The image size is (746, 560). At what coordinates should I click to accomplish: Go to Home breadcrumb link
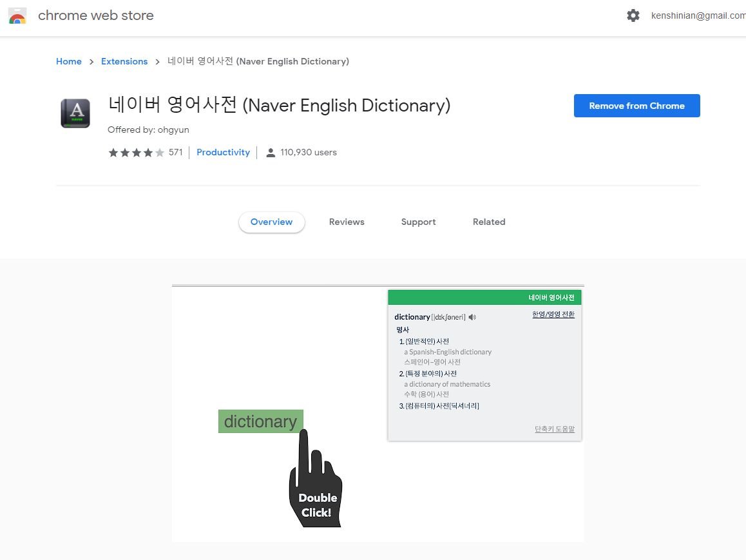point(69,61)
